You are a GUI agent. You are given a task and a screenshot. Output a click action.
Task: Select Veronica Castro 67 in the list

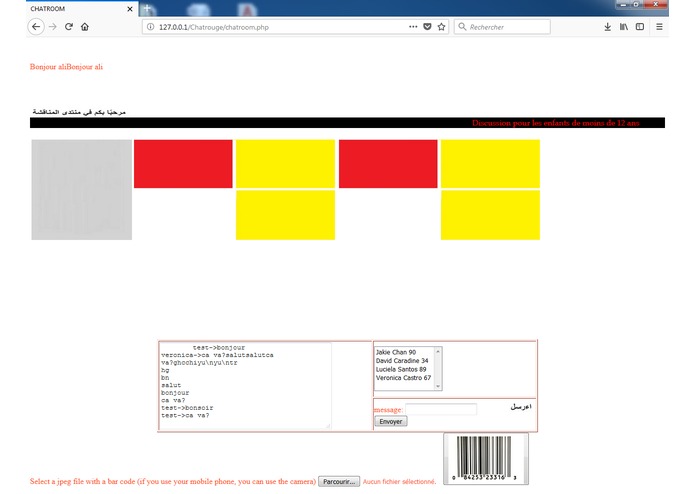tap(403, 378)
